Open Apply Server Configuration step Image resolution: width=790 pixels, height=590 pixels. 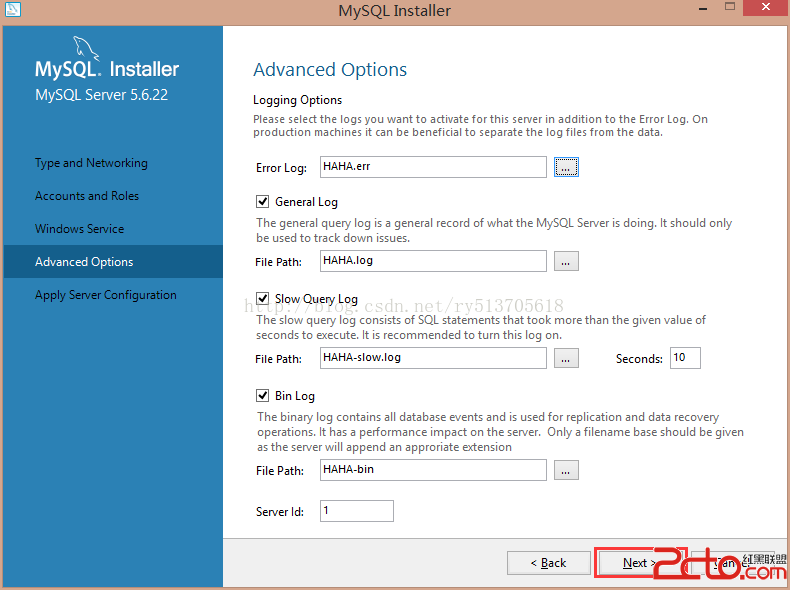pyautogui.click(x=106, y=295)
